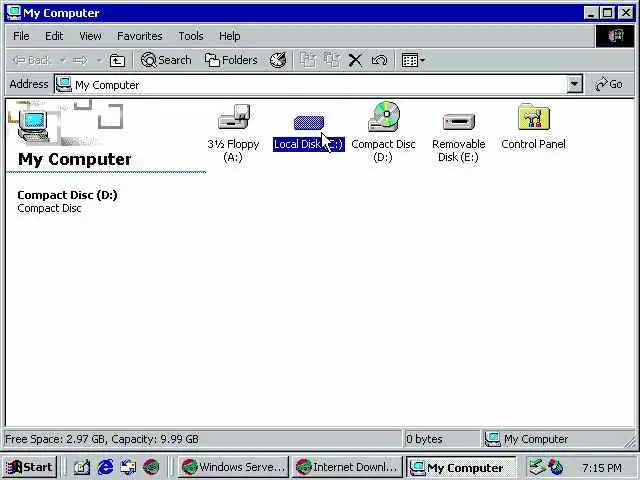Select the 3½ Floppy (A:) drive
The width and height of the screenshot is (640, 480).
(233, 132)
